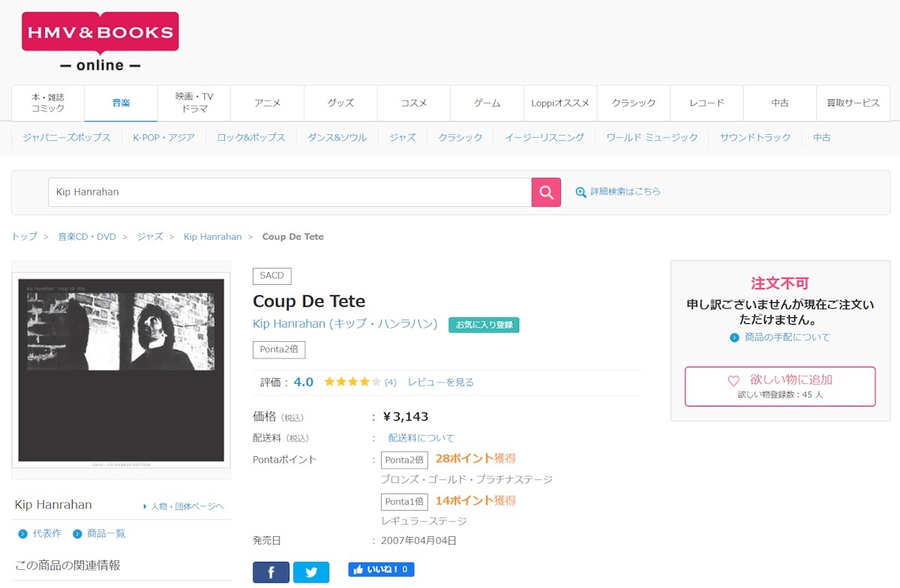Navigate to トップ in the breadcrumb

click(23, 236)
